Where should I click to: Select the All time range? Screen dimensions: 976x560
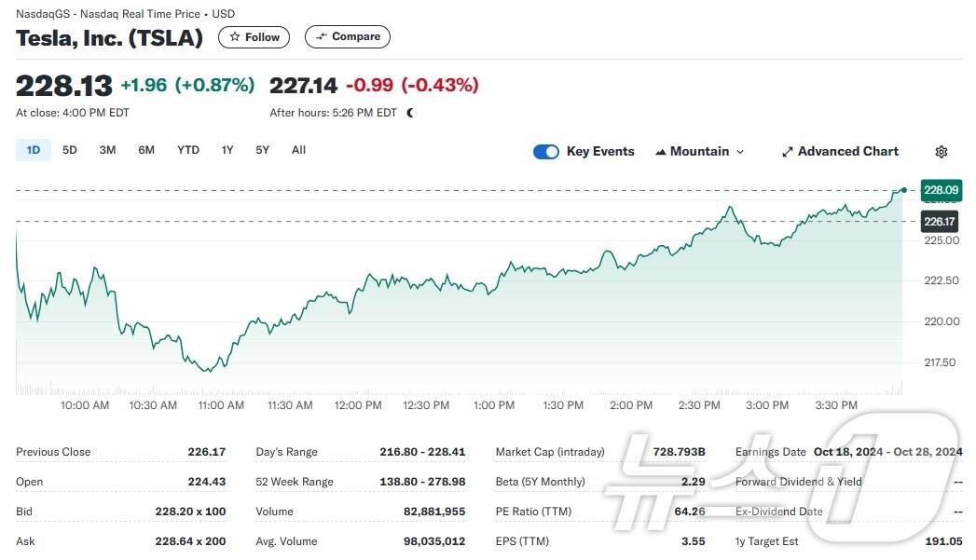298,150
